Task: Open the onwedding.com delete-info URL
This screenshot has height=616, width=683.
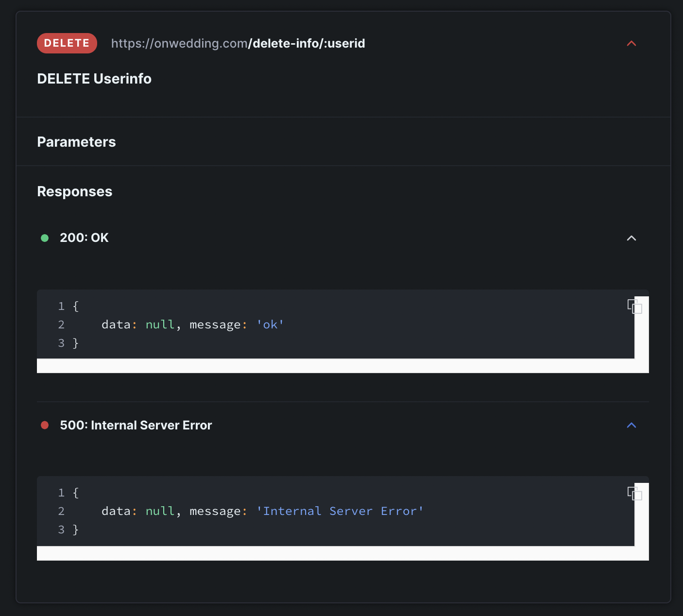Action: 238,43
